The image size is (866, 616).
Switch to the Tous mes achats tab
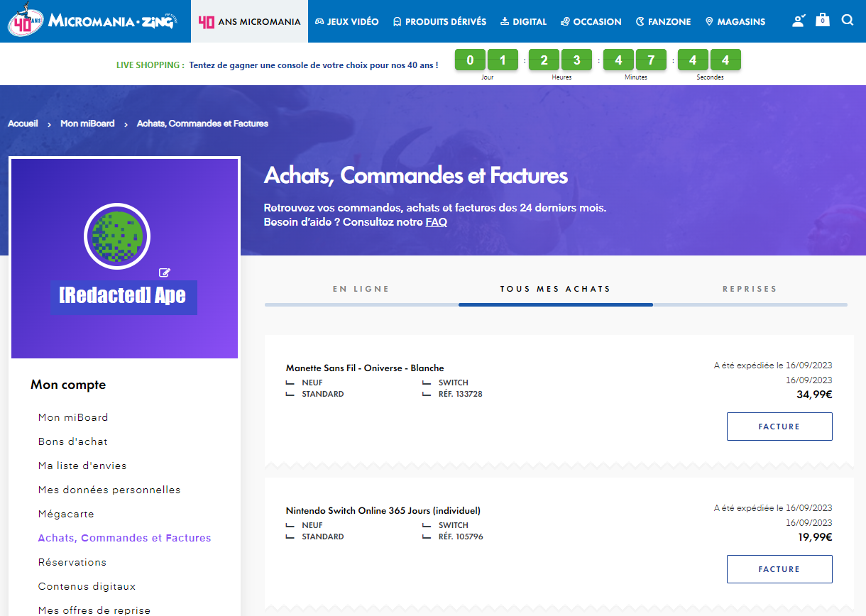click(555, 290)
